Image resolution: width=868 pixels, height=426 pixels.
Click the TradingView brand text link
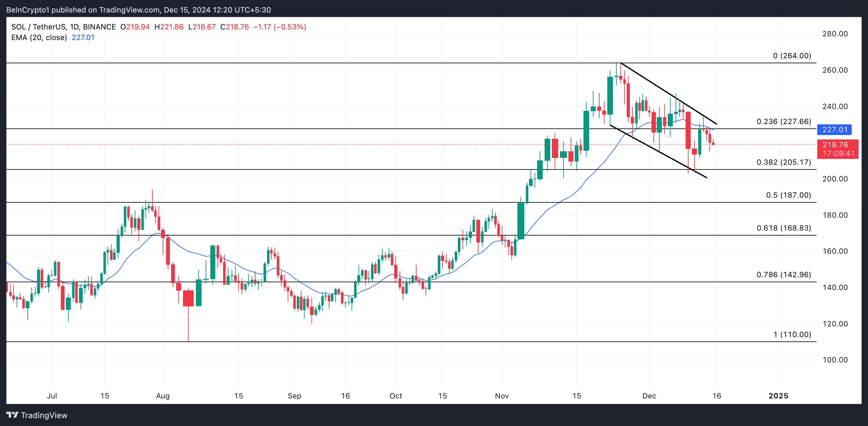coord(44,415)
